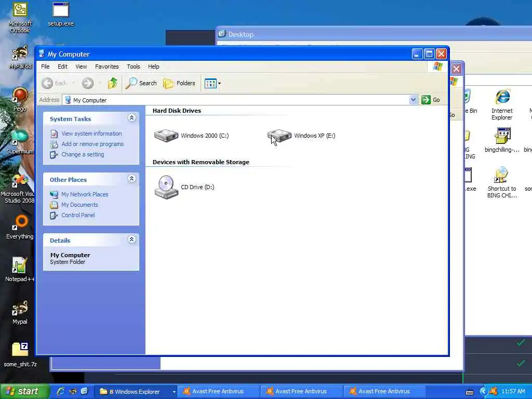Click the Avast tray icon

click(x=494, y=392)
